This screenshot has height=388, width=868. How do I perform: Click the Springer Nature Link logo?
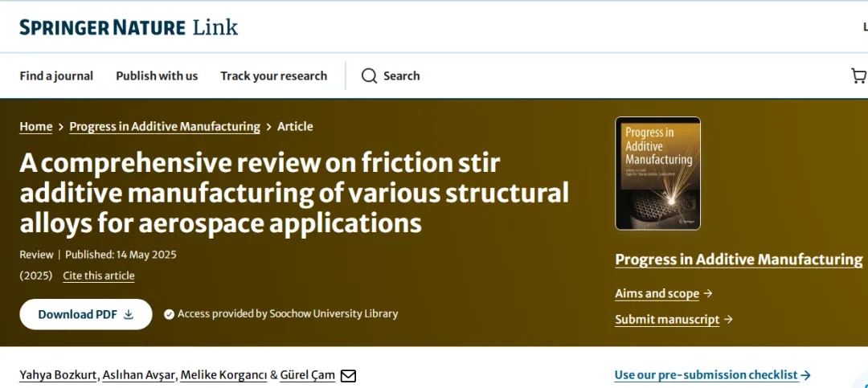129,27
